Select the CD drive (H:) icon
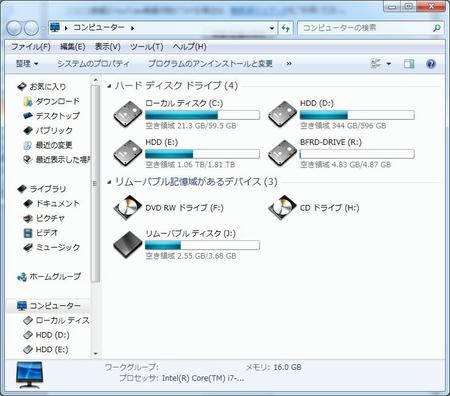This screenshot has width=450, height=396. click(282, 208)
